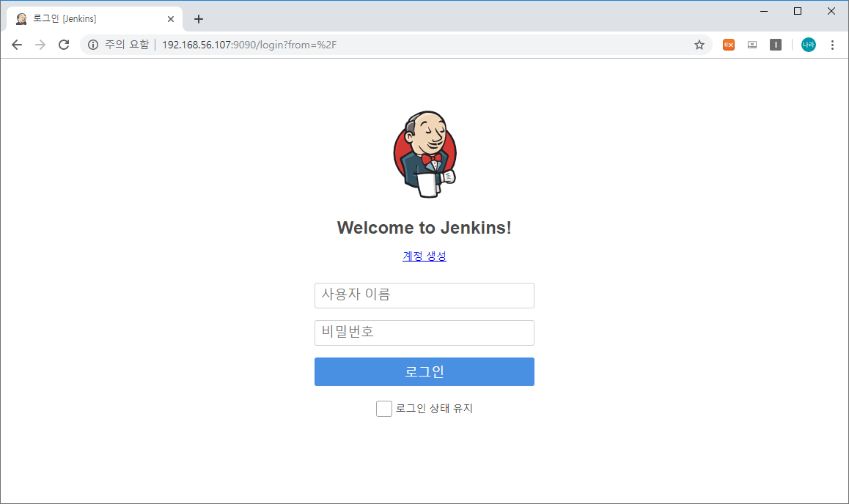Select the 로그인 [Jenkins] tab
849x504 pixels.
[95, 19]
